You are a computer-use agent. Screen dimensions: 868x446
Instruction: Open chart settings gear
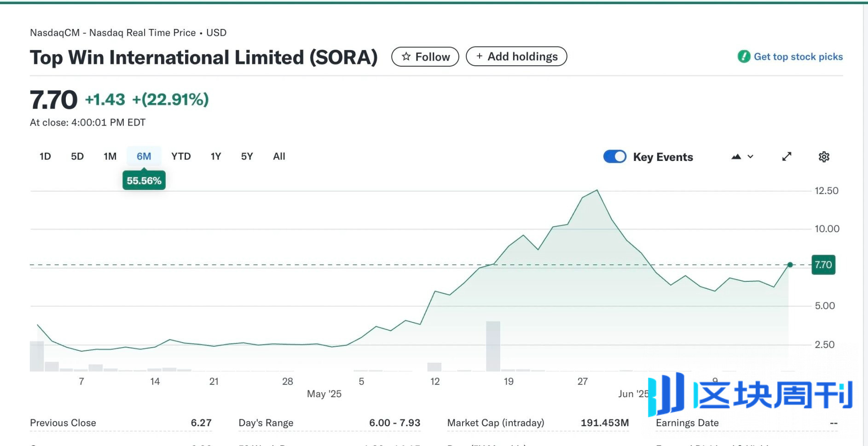[x=824, y=157]
